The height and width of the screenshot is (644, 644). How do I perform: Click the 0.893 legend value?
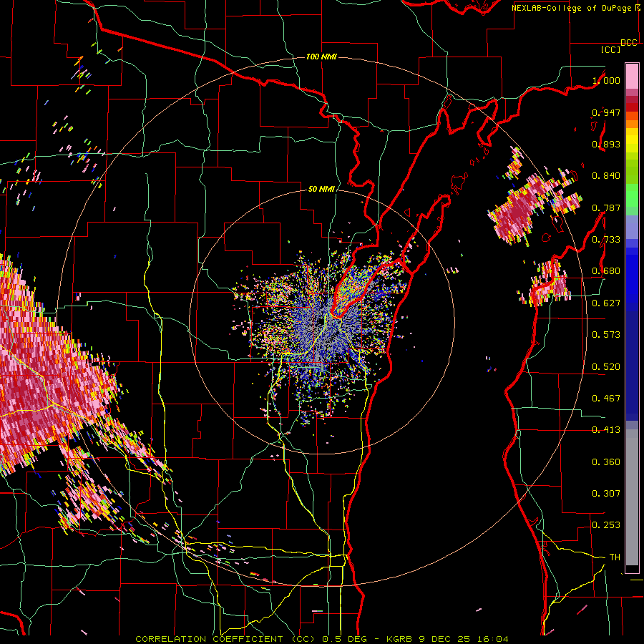tap(606, 144)
